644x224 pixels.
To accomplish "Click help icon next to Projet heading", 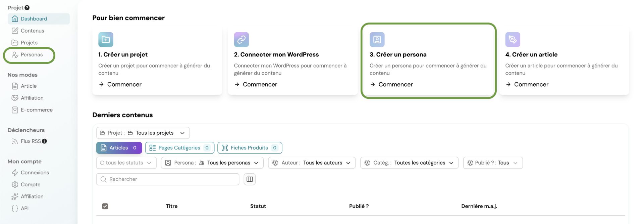I will tap(27, 8).
